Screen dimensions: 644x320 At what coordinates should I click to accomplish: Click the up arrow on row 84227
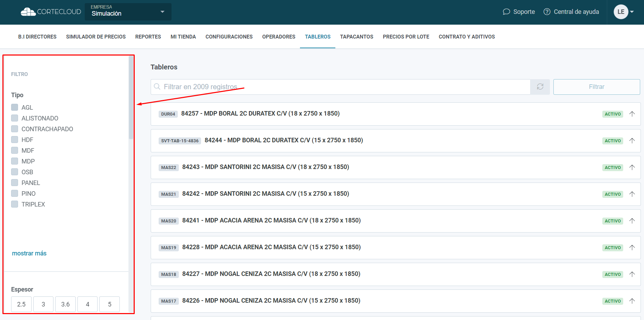tap(632, 274)
